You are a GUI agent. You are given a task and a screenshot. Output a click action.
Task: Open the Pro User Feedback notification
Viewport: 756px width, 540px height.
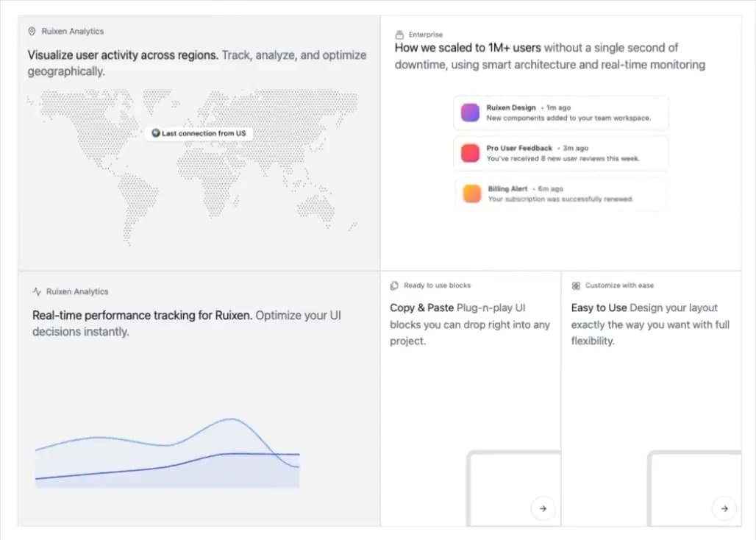(560, 153)
